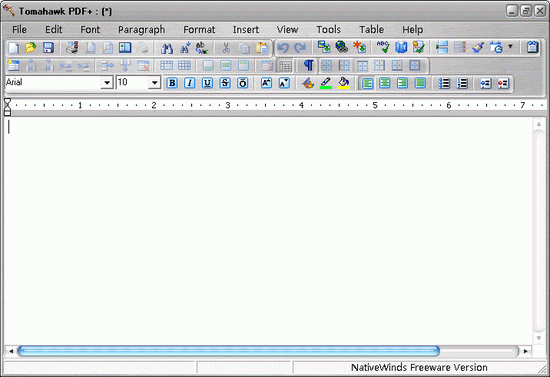Run the ABC spell check
Image resolution: width=550 pixels, height=377 pixels.
pyautogui.click(x=383, y=47)
